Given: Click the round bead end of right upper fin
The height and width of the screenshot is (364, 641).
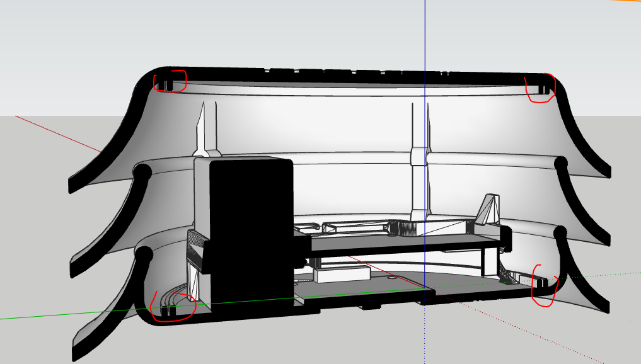Looking at the screenshot, I should point(560,163).
